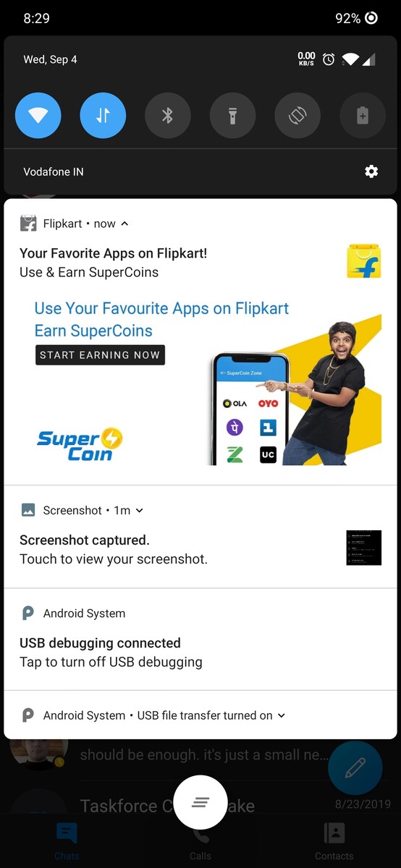Tap the alarm icon in status header

329,59
